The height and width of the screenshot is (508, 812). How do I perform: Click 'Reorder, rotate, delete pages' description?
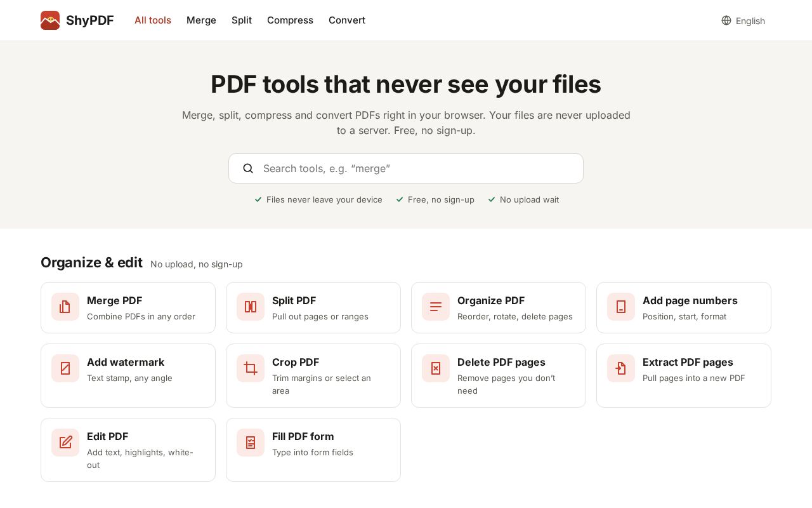515,316
